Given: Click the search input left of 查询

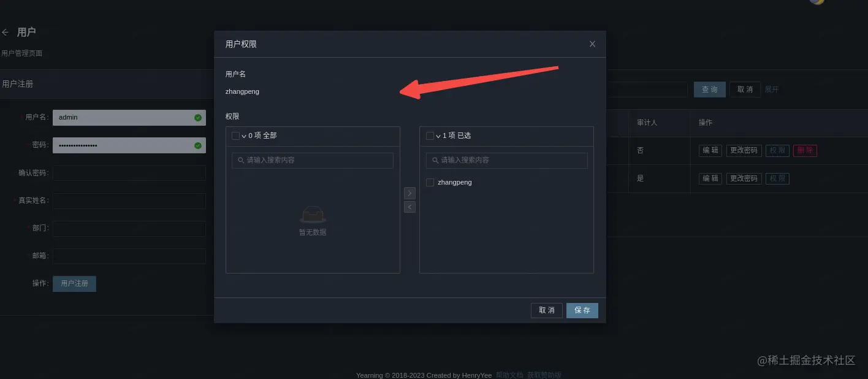Looking at the screenshot, I should 647,90.
